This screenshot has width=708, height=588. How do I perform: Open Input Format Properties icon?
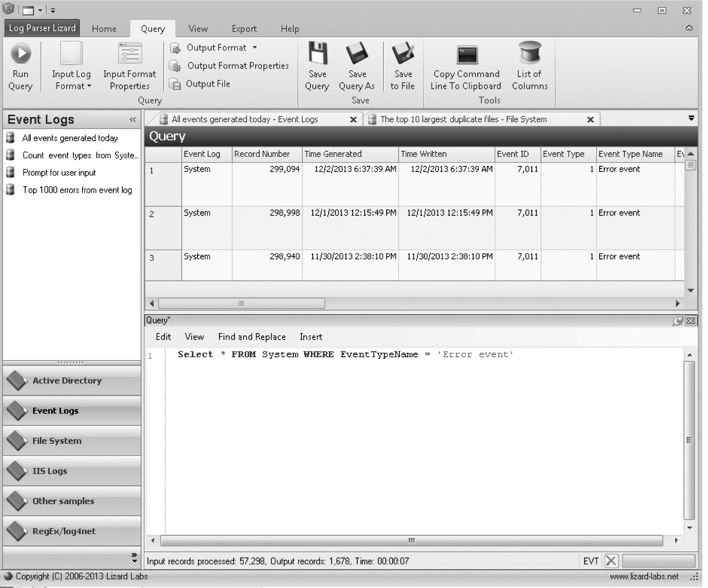point(130,53)
